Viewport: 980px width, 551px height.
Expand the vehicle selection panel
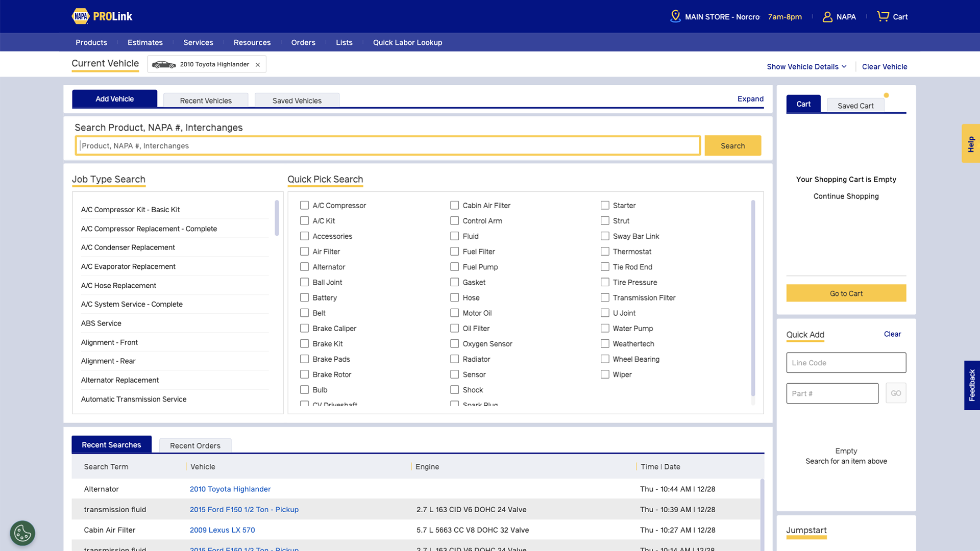750,99
